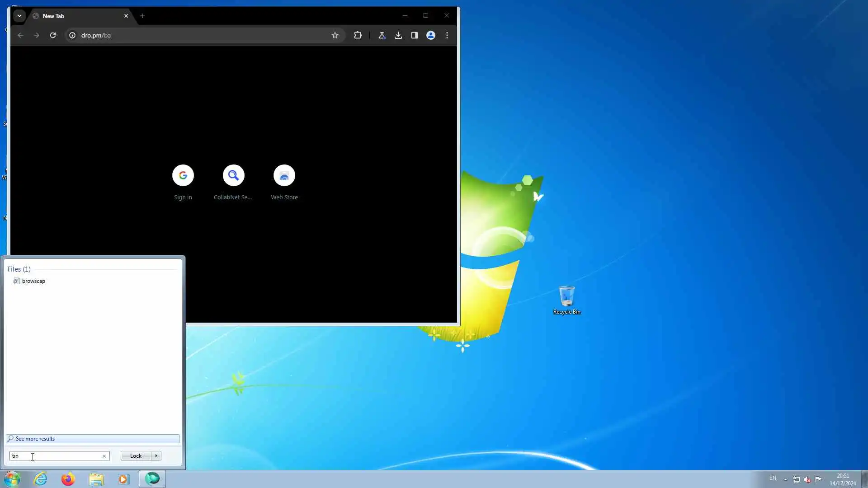Open the CollabNet shortcut tile
868x488 pixels.
coord(233,176)
